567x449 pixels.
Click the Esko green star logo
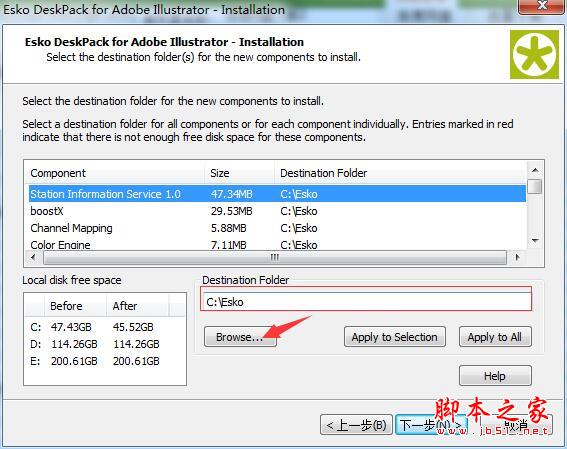click(534, 54)
